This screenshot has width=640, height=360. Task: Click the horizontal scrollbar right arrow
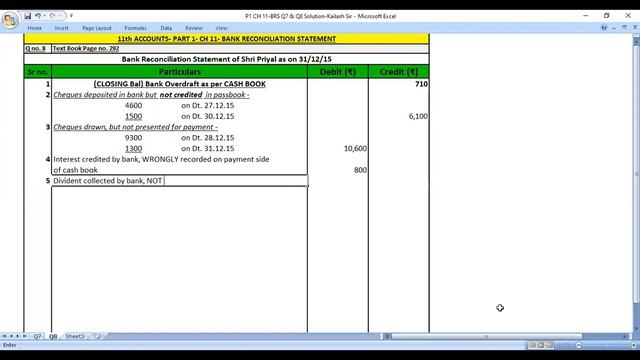click(x=625, y=336)
